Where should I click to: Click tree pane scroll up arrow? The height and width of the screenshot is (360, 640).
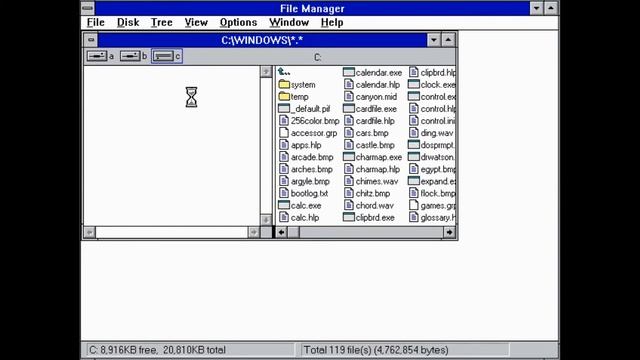click(x=266, y=72)
